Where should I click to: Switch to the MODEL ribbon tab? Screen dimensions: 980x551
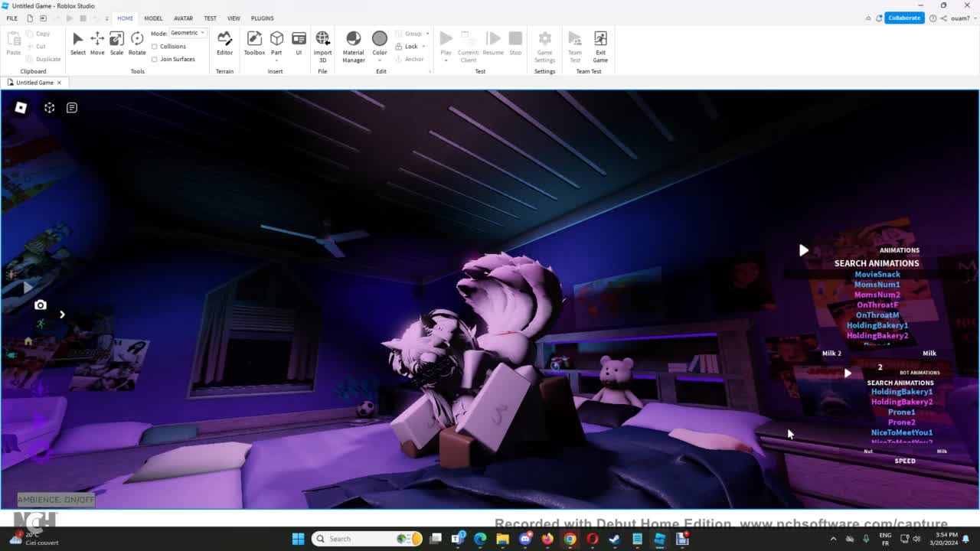click(153, 18)
